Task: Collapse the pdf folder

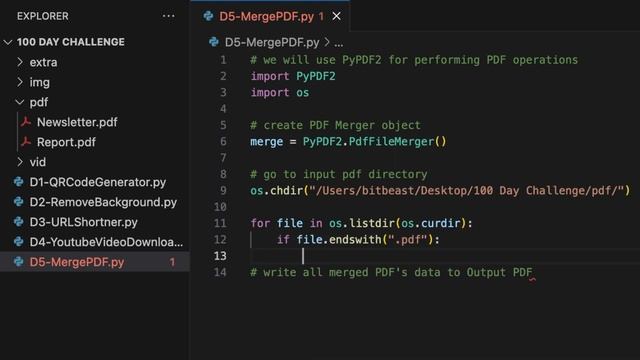Action: [20, 102]
